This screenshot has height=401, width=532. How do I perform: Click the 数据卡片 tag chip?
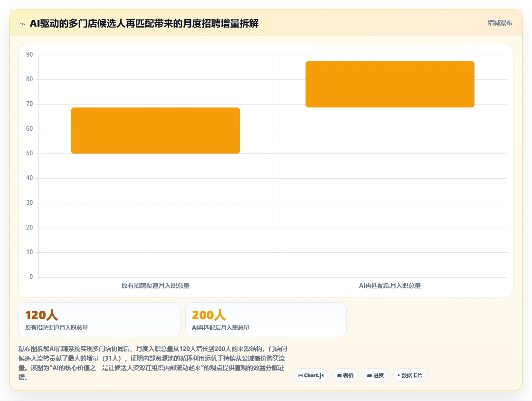[x=410, y=375]
